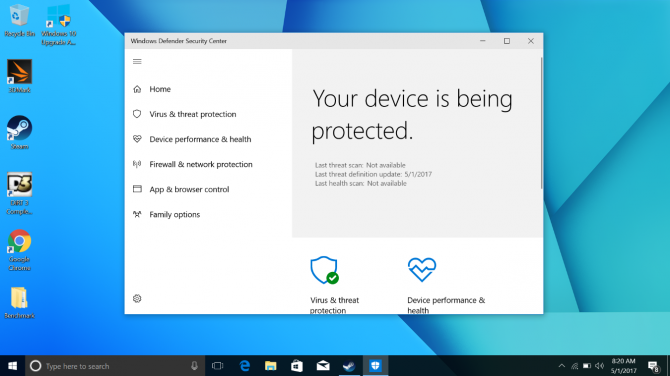Click the Cortana microphone icon
The image size is (670, 376).
click(x=194, y=366)
